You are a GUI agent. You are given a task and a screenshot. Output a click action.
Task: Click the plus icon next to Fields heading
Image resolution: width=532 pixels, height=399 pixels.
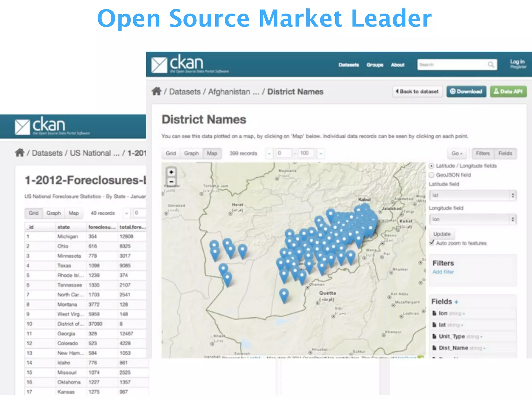[456, 302]
